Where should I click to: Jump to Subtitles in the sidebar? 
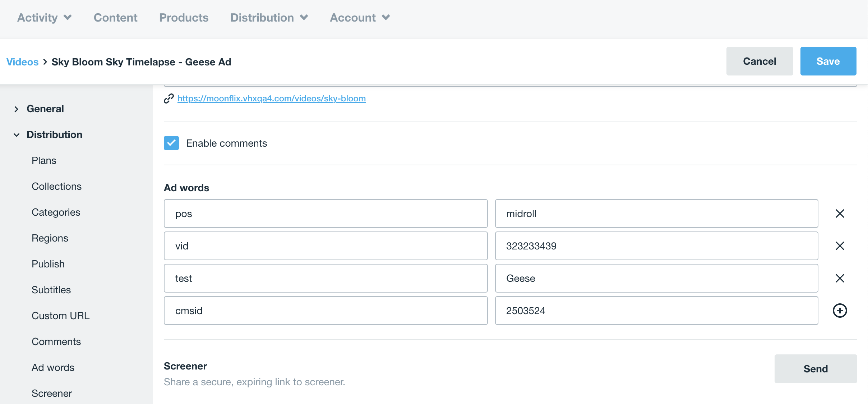tap(51, 290)
